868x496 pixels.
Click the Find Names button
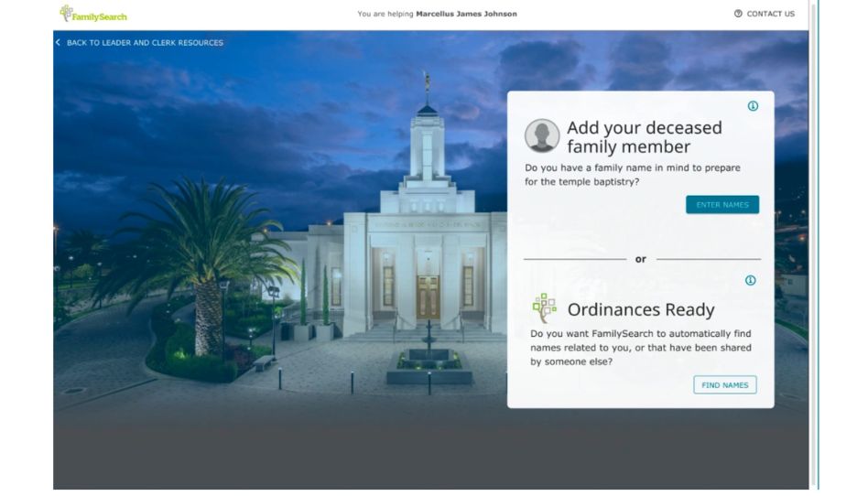724,384
